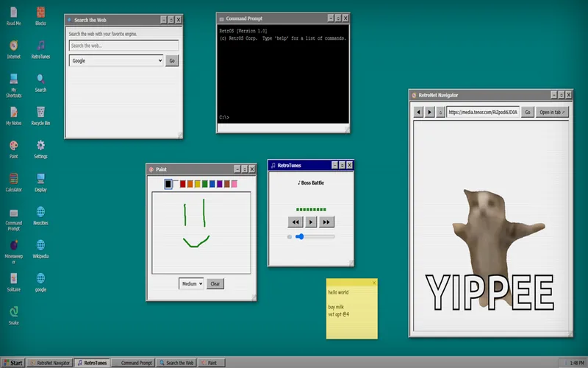Adjust the RetroTunes volume slider
This screenshot has width=588, height=368.
[315, 236]
